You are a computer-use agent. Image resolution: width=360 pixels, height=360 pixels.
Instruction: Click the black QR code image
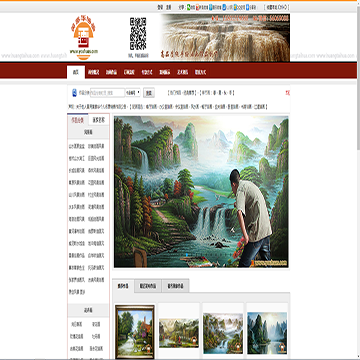[138, 34]
